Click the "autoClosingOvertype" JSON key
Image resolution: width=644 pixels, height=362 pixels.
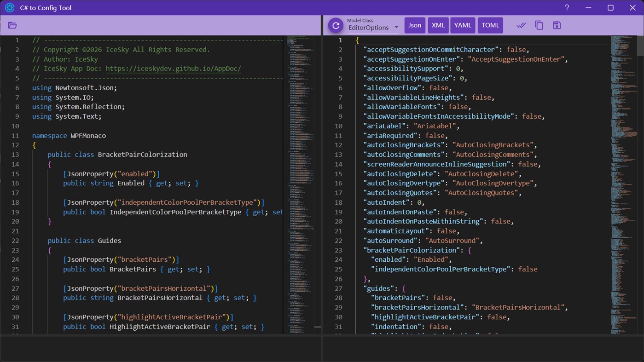click(x=404, y=183)
